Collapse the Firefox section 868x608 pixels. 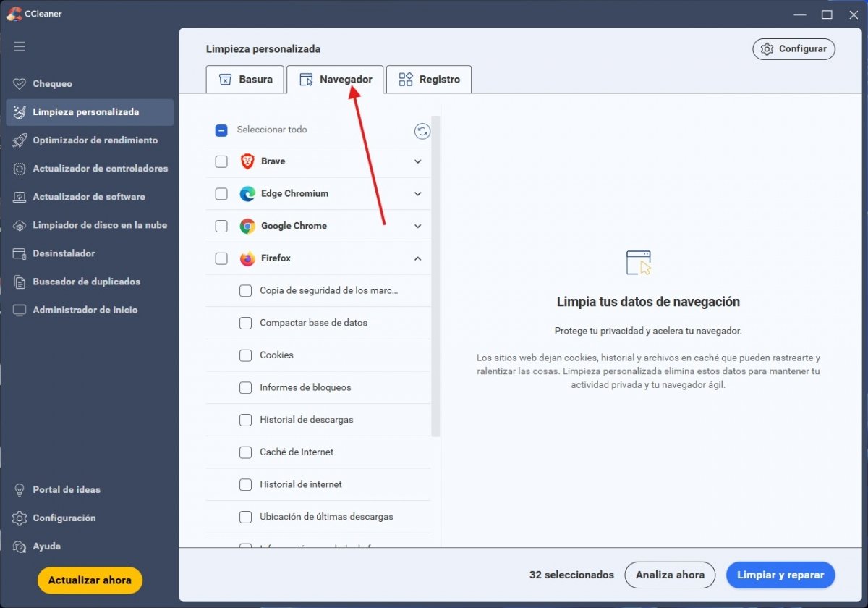417,258
